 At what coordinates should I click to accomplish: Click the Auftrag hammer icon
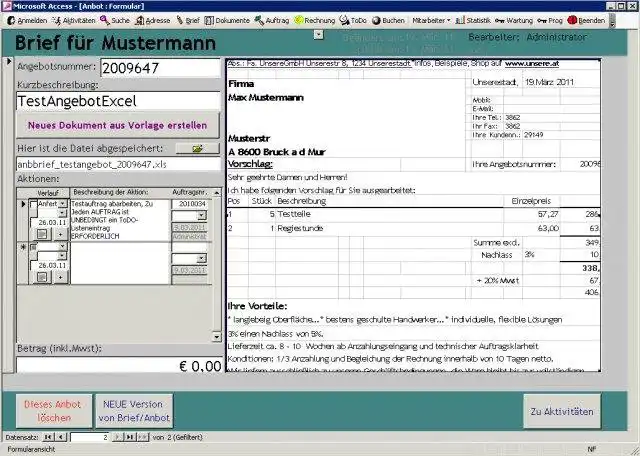(259, 20)
